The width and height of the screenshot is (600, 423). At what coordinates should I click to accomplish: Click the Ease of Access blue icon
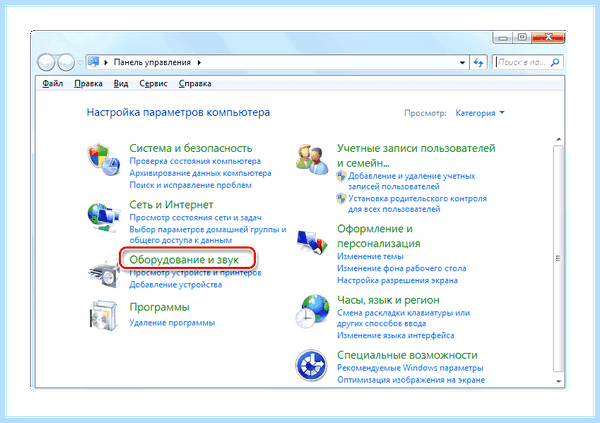[x=311, y=365]
